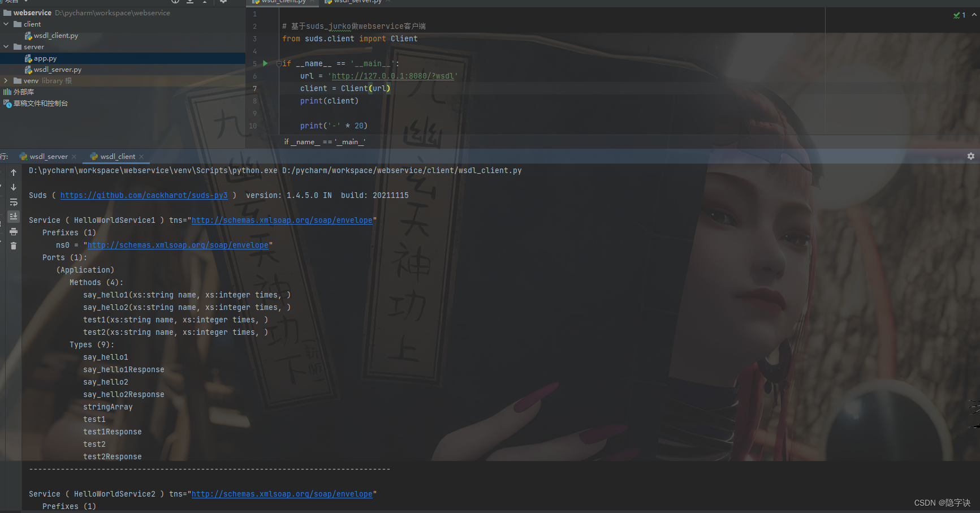Viewport: 980px width, 513px height.
Task: Click the from suds.client import Client line
Action: coord(350,38)
